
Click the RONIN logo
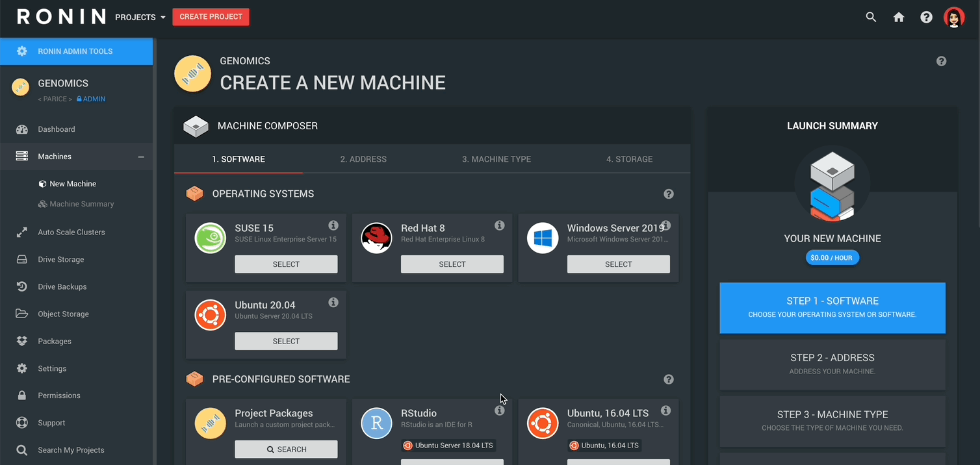61,17
